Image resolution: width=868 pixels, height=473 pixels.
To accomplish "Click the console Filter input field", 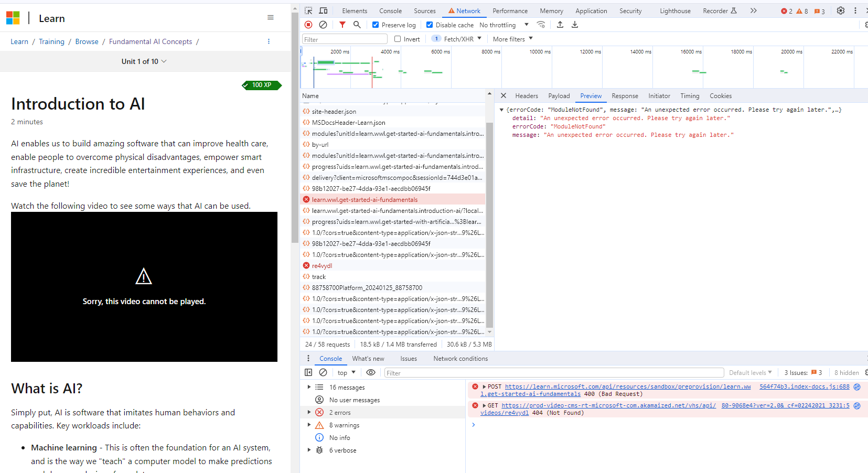I will (554, 373).
